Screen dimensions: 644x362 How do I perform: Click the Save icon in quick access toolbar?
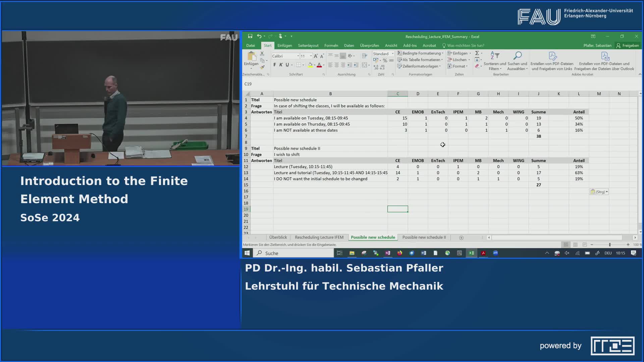250,36
